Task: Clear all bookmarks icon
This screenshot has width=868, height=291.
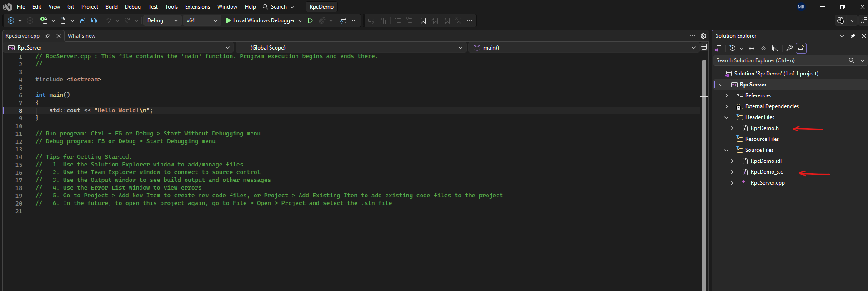Action: pyautogui.click(x=458, y=20)
